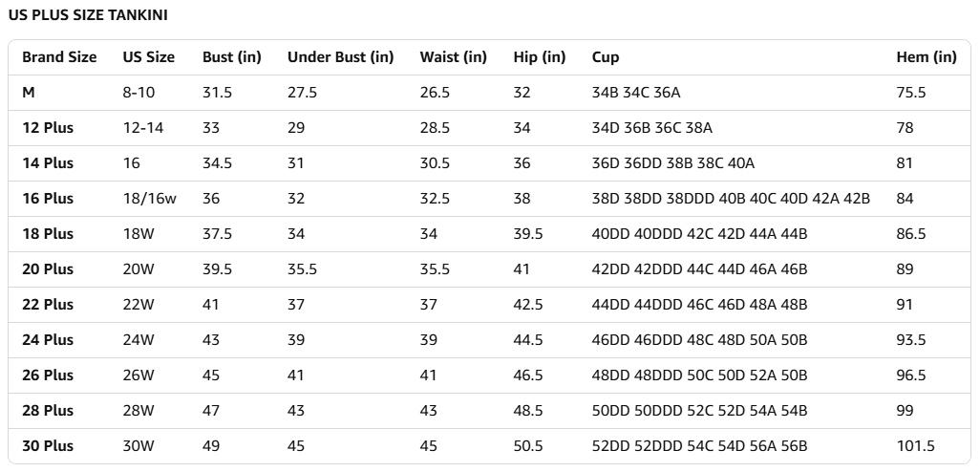Select the Hem (in) column header

(x=926, y=57)
